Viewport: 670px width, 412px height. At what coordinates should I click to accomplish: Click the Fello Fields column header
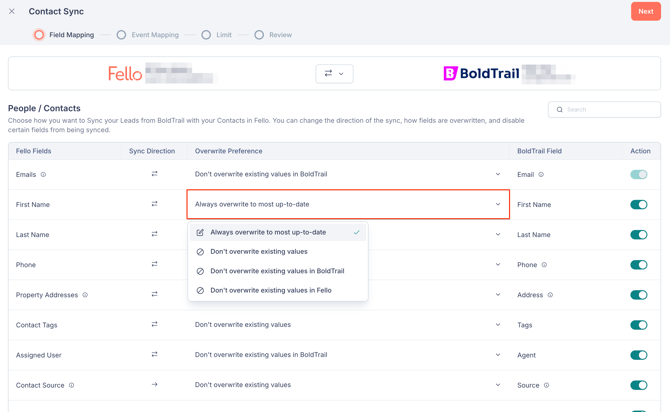coord(33,151)
